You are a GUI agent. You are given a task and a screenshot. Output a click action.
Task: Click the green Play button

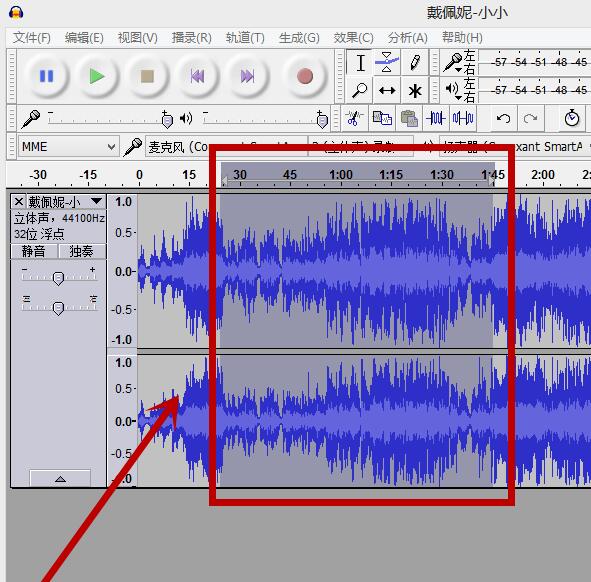(x=97, y=77)
